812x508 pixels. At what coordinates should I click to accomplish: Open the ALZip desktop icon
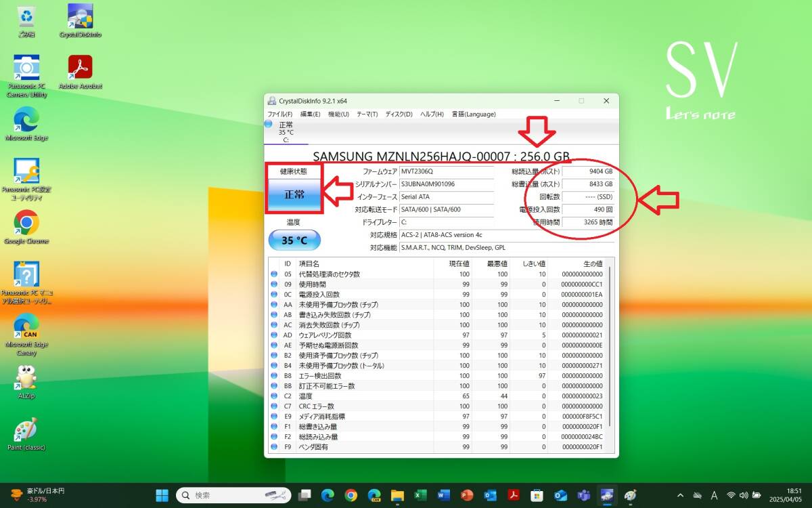26,382
